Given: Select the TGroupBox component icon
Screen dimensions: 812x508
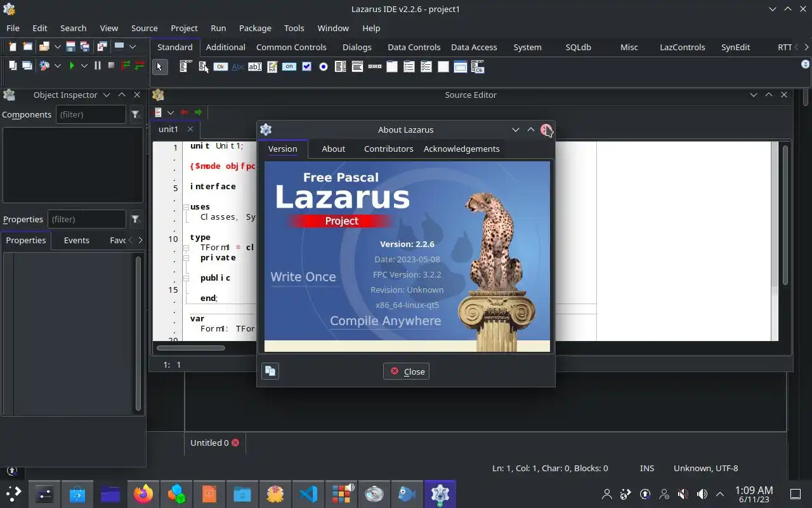Looking at the screenshot, I should (x=392, y=67).
